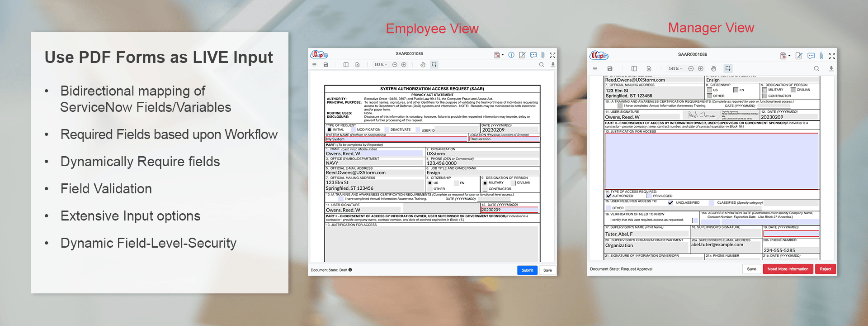Click paperclip attachments icon in Manager View
This screenshot has width=868, height=326.
[x=821, y=56]
